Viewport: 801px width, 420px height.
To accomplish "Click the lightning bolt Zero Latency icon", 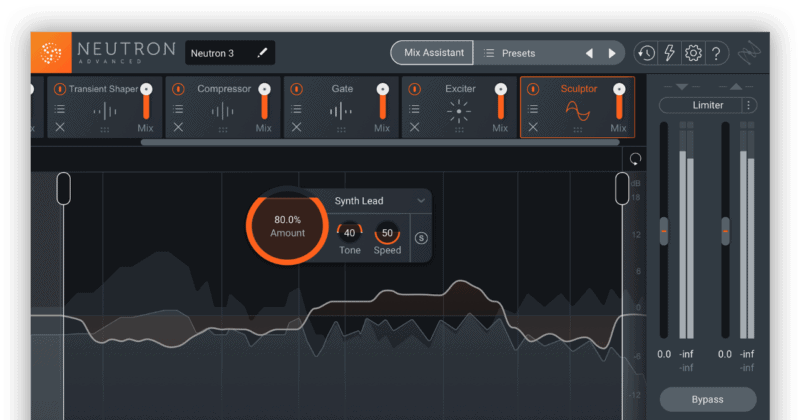I will (669, 53).
